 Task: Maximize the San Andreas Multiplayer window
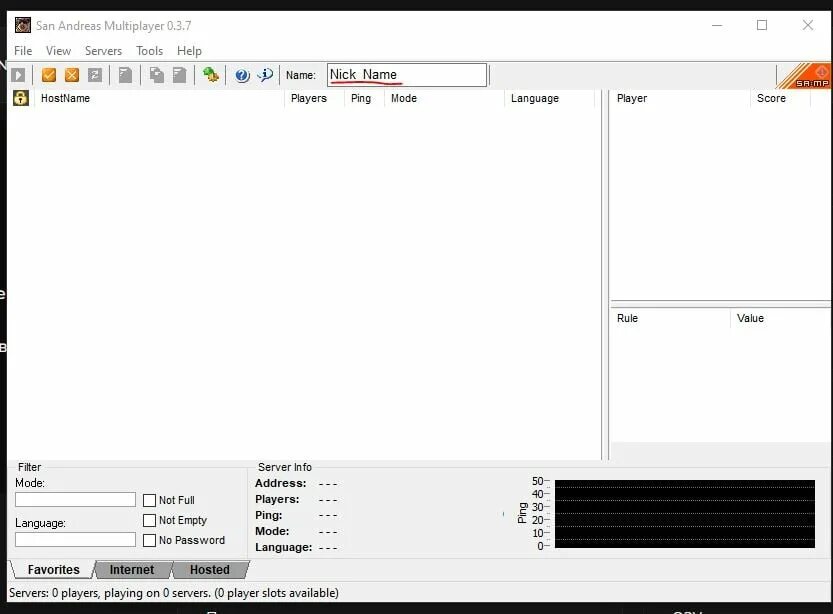tap(762, 25)
